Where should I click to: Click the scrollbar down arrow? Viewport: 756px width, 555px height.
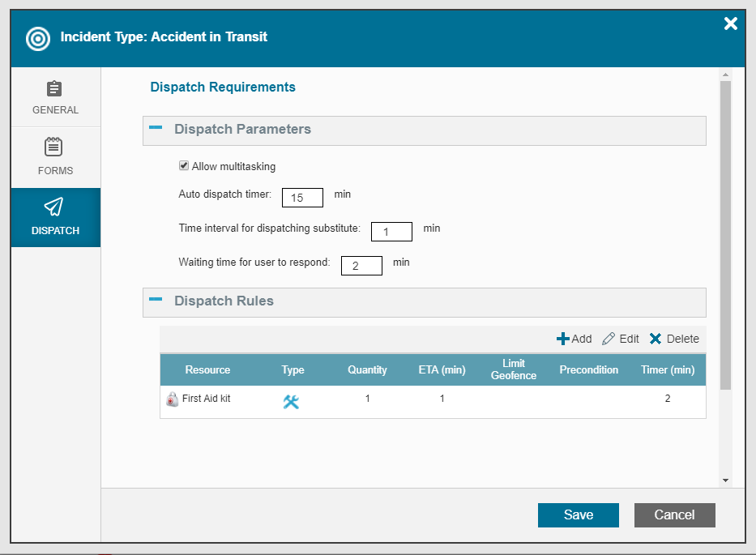725,480
